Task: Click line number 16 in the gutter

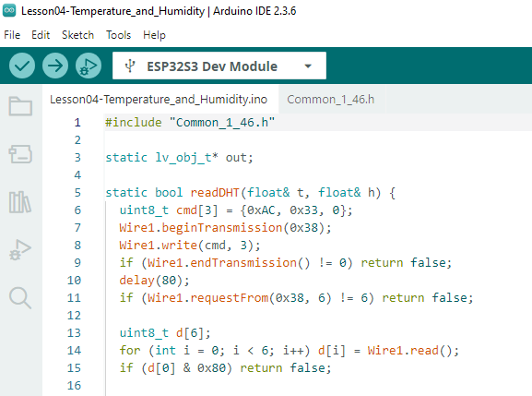Action: 75,386
